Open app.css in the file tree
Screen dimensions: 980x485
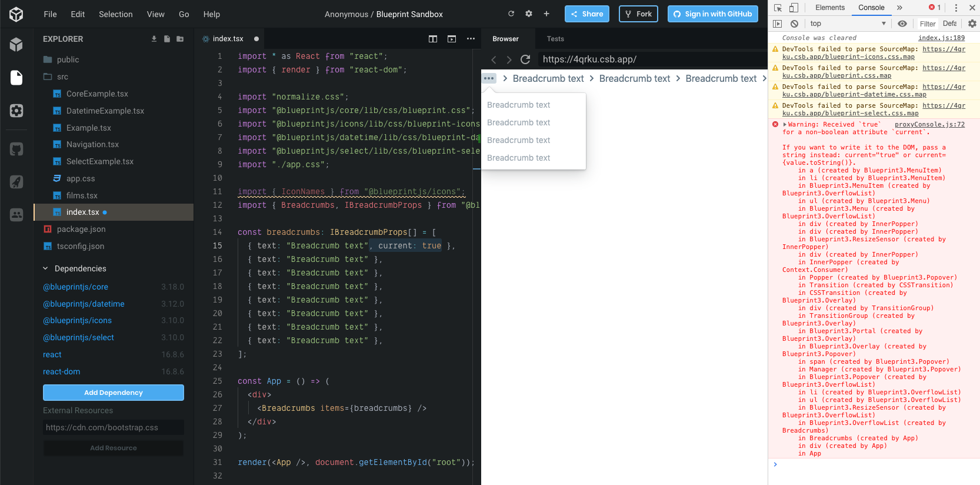(81, 178)
